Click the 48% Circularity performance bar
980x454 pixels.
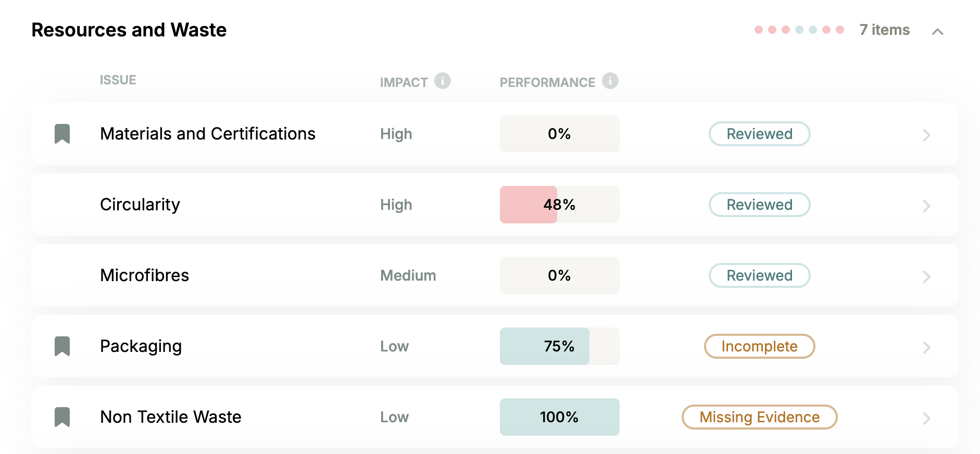(560, 205)
